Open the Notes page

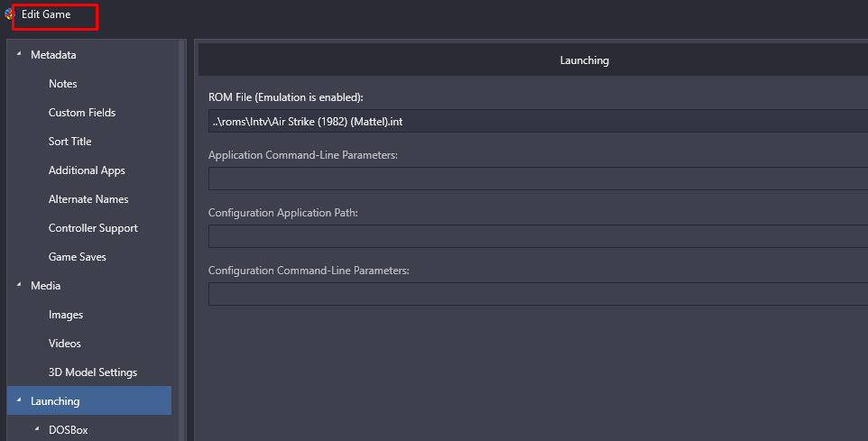coord(62,84)
